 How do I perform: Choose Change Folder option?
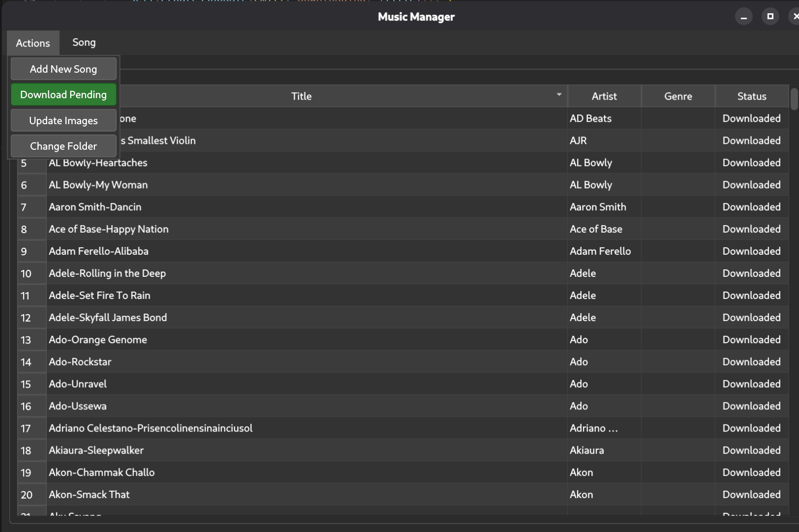(63, 146)
